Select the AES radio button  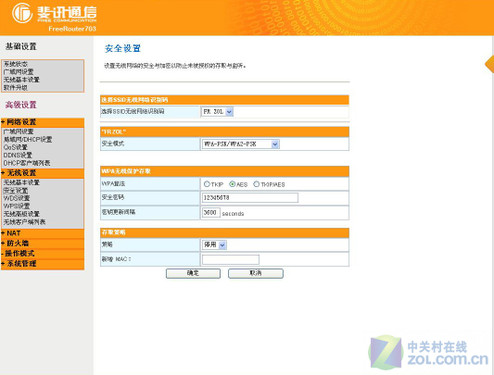[x=232, y=184]
